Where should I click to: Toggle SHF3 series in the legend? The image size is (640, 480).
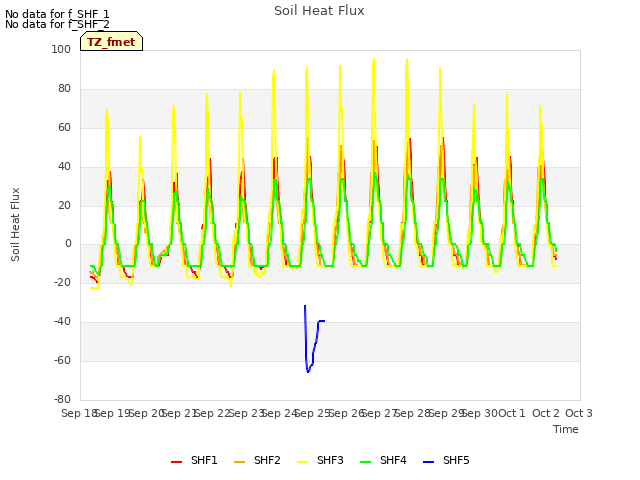click(x=320, y=460)
